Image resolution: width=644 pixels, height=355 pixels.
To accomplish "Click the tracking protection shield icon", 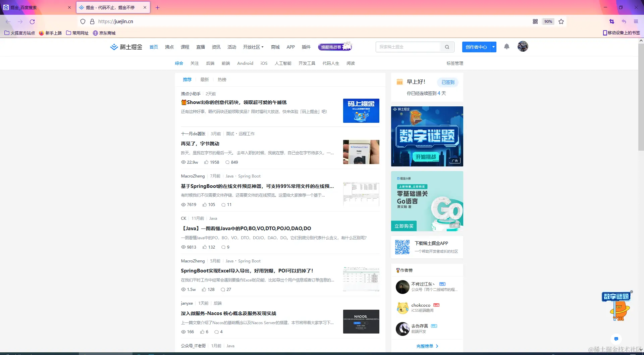I will [83, 21].
